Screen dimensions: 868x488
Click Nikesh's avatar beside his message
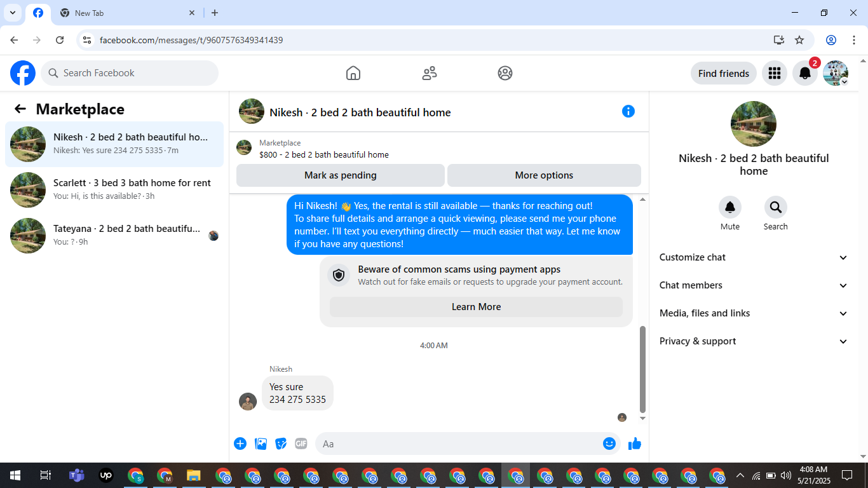tap(248, 402)
